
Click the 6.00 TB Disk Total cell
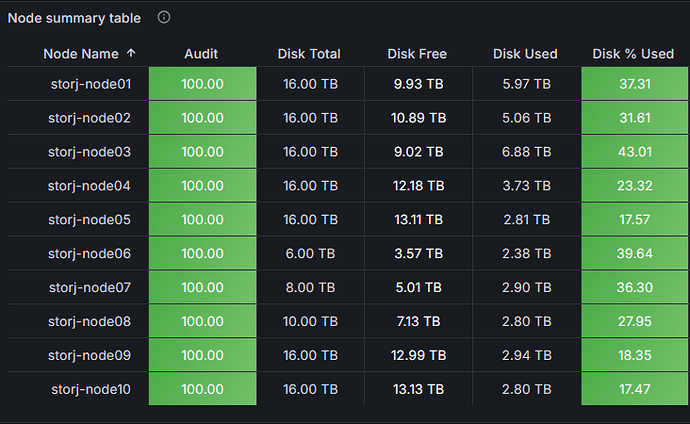pyautogui.click(x=310, y=253)
